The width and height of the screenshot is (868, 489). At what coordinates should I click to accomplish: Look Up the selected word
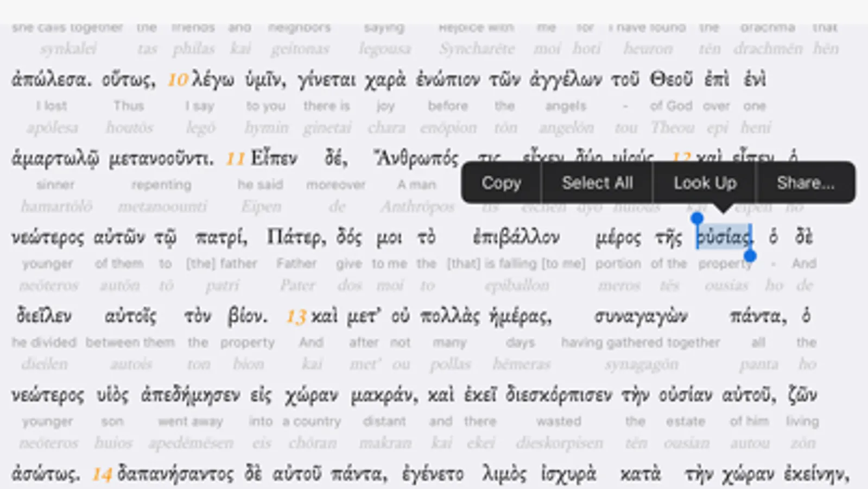[x=705, y=183]
